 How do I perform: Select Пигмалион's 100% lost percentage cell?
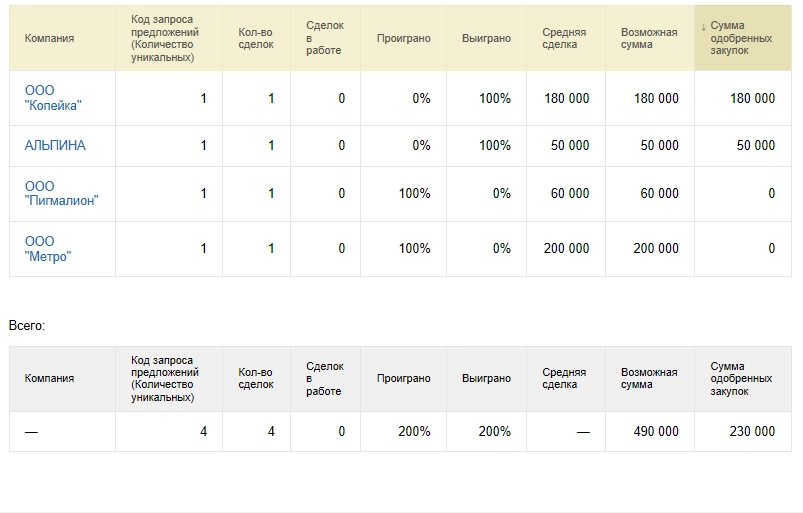coord(414,193)
